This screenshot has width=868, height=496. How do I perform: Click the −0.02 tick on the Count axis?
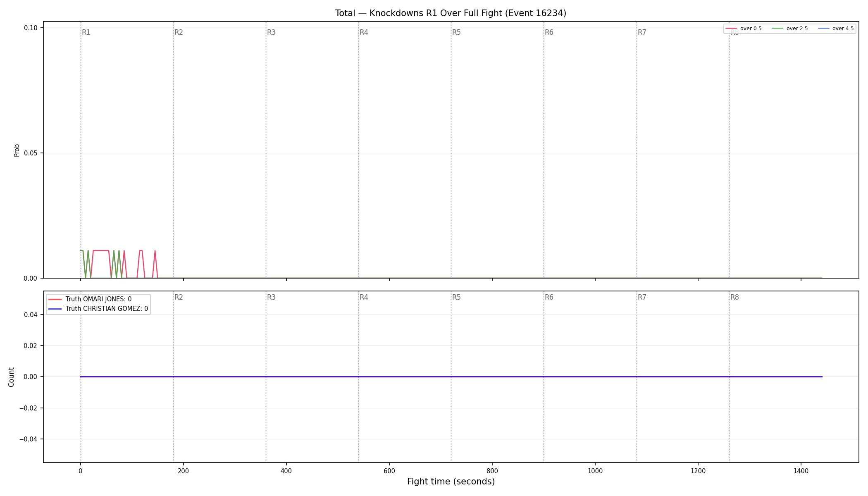pyautogui.click(x=29, y=408)
